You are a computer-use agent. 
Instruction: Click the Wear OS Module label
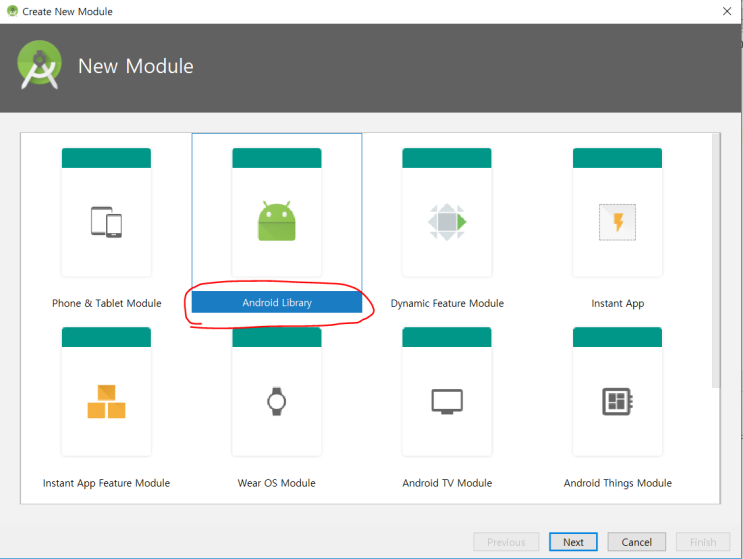(276, 483)
